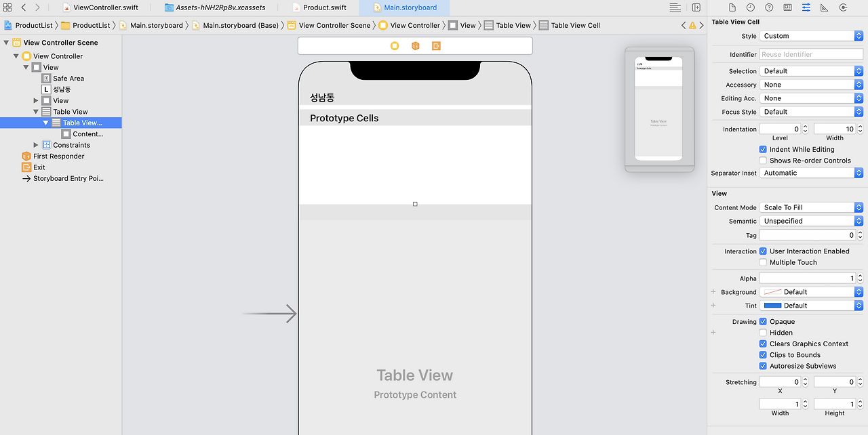Show the Size inspector
This screenshot has height=435, width=868.
pyautogui.click(x=825, y=7)
